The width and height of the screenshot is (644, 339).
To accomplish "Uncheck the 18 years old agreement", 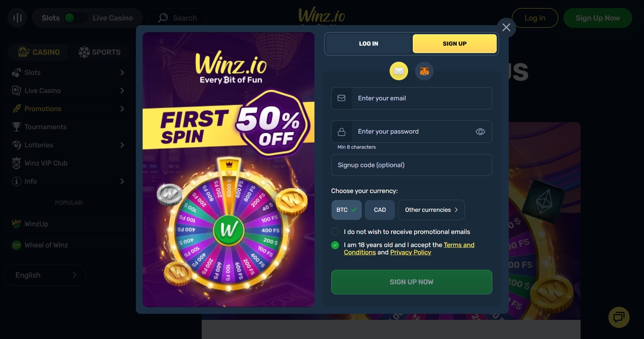I will (335, 245).
